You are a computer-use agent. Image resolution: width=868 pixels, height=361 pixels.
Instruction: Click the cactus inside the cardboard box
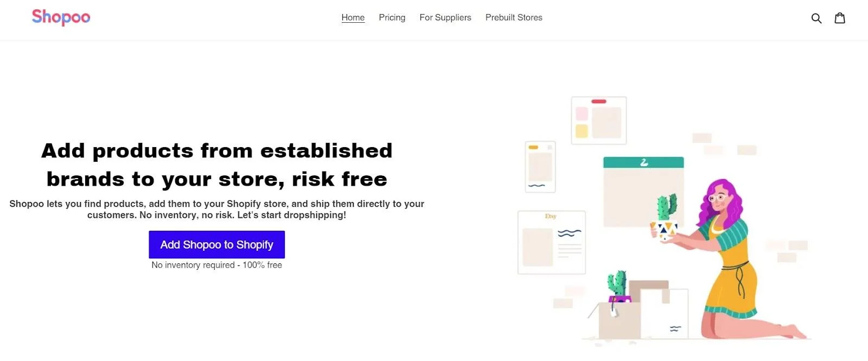point(617,284)
